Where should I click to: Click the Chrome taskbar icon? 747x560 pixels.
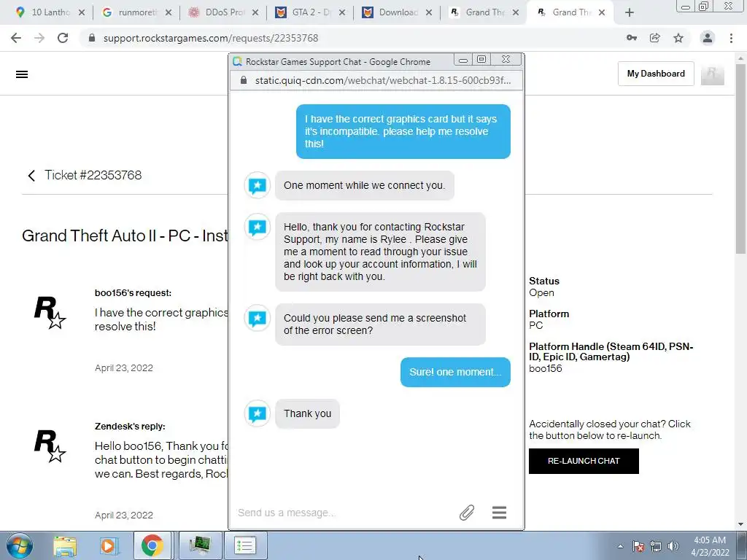(152, 545)
